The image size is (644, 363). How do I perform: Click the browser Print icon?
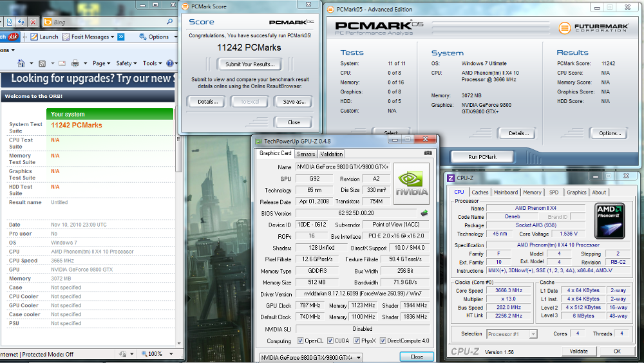(75, 63)
